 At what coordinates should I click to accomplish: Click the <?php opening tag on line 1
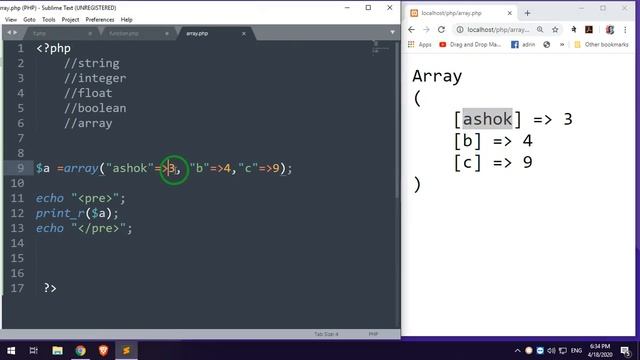tap(53, 49)
